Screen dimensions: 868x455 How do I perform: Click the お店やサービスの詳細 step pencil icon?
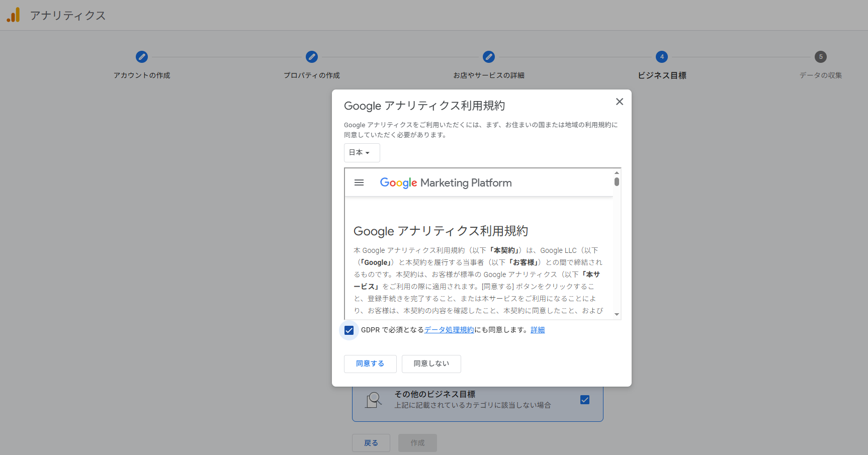[x=489, y=57]
